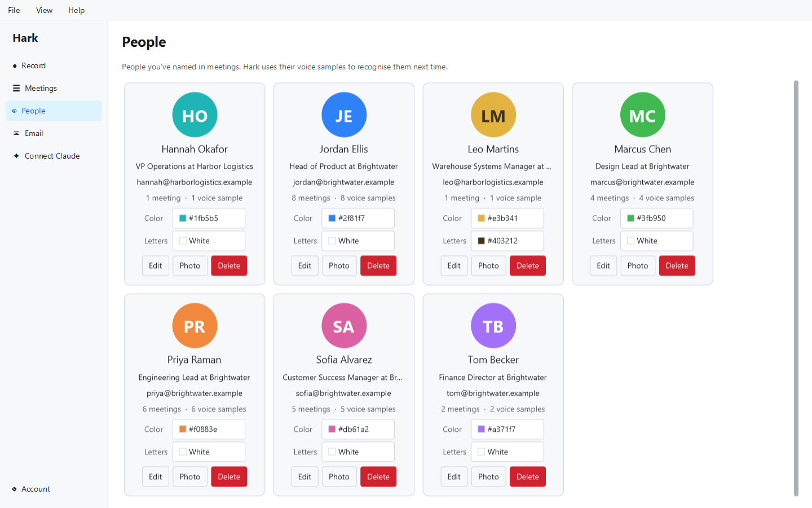
Task: Open the Help menu
Action: [76, 10]
